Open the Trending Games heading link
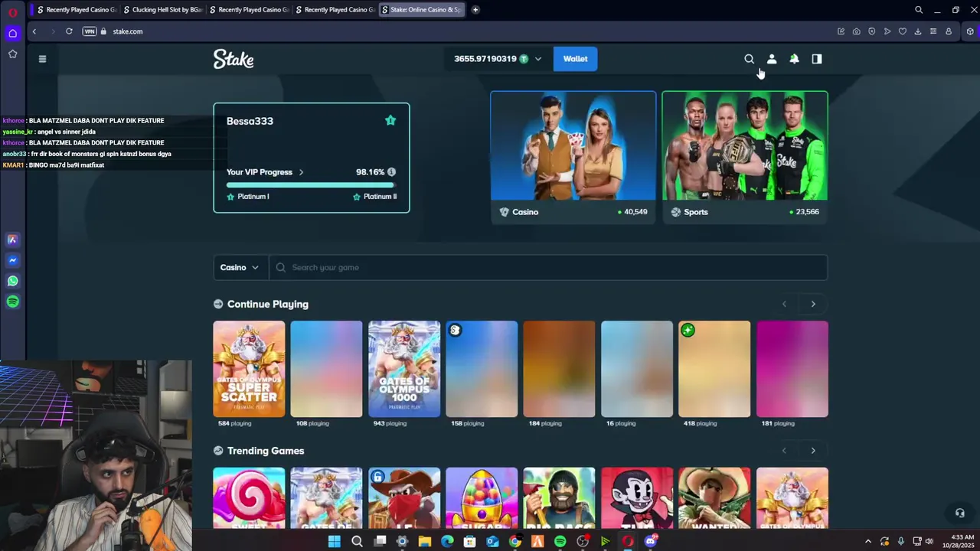 pyautogui.click(x=266, y=451)
